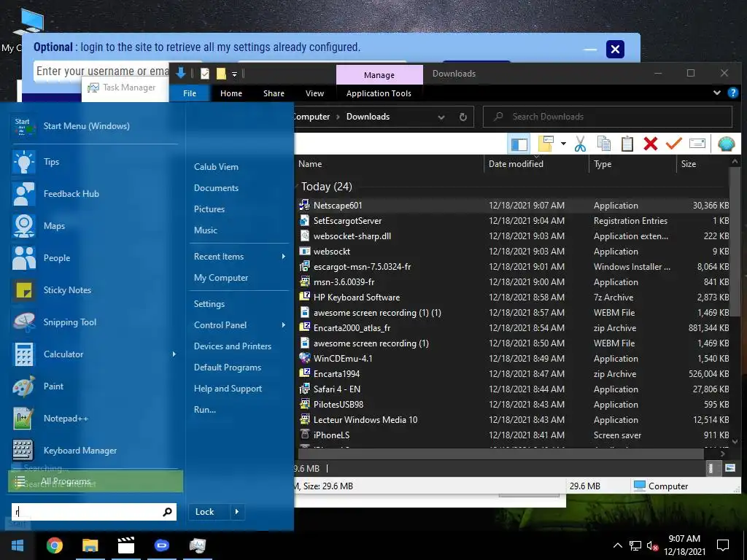This screenshot has height=560, width=747.
Task: Open Documents from start menu
Action: coord(216,188)
